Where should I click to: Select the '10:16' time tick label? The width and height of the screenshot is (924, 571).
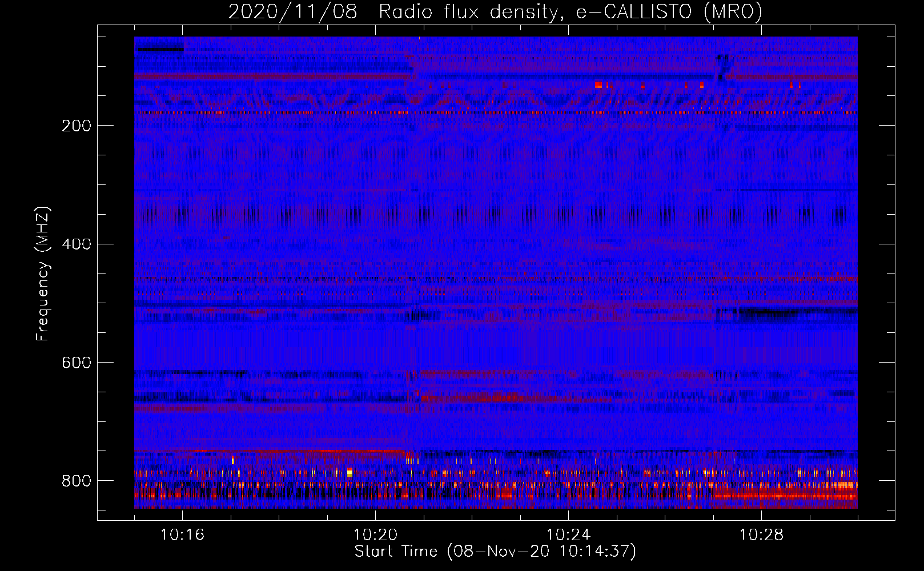coord(183,534)
